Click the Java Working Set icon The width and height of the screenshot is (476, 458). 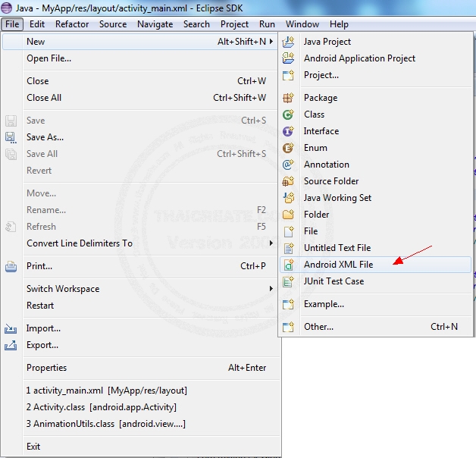click(x=288, y=198)
